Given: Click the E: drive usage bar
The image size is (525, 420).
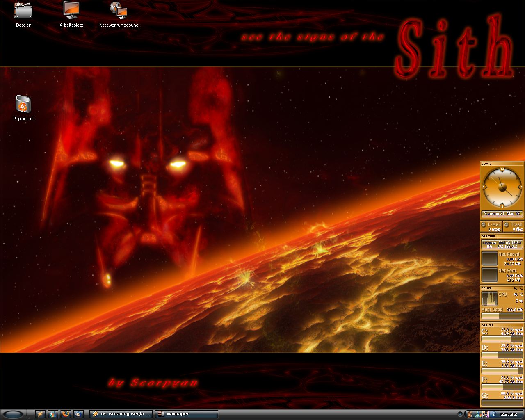Looking at the screenshot, I should [x=502, y=371].
